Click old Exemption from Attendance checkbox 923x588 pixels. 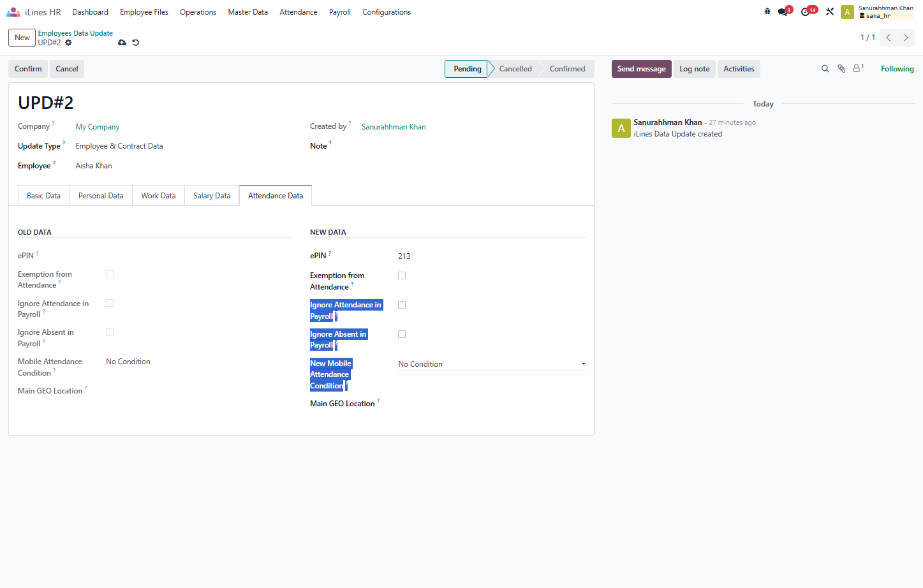(x=110, y=274)
